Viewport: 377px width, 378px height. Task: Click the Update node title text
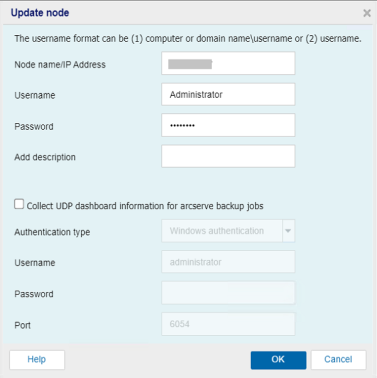[40, 13]
